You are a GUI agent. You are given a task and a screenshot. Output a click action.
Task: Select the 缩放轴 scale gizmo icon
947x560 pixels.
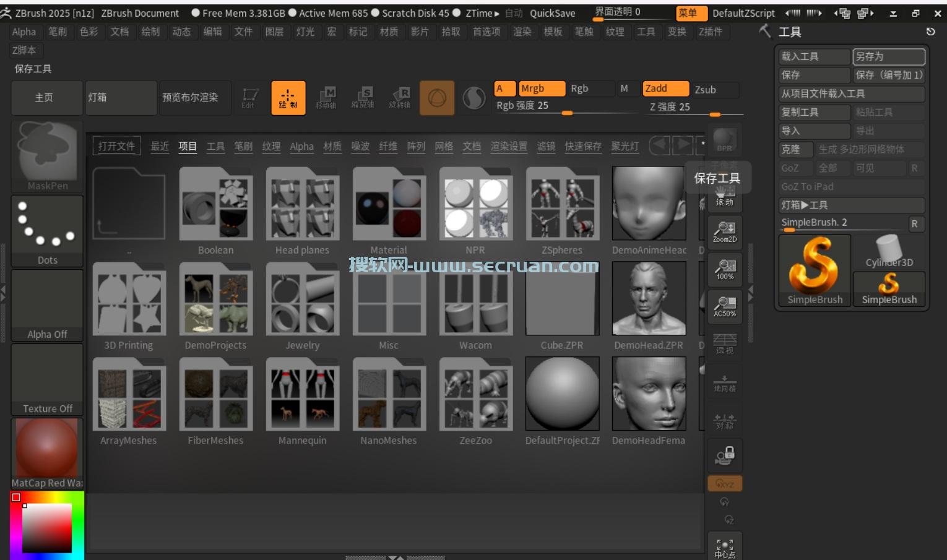(x=363, y=98)
